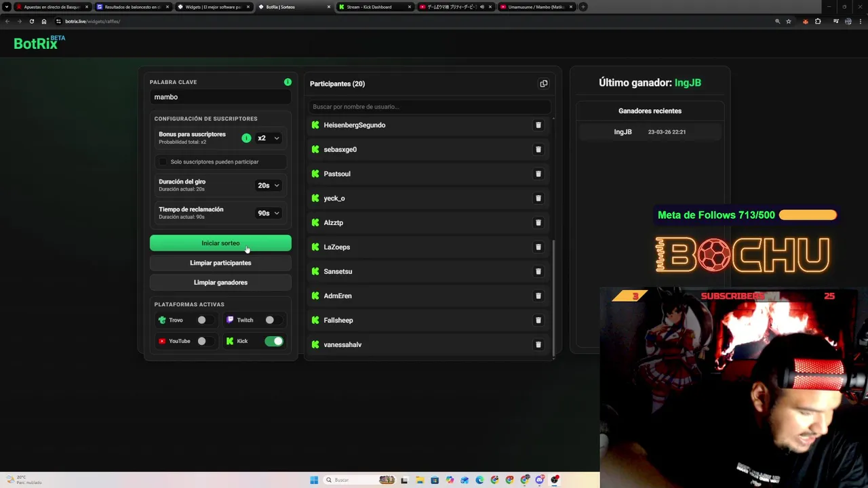
Task: Reload the page with browser refresh icon
Action: (32, 21)
